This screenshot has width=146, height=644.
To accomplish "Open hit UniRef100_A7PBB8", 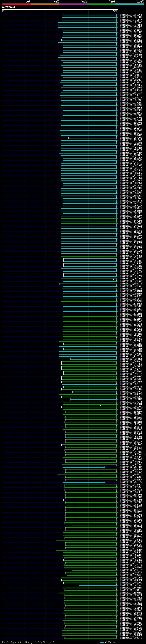I will coord(131,25).
